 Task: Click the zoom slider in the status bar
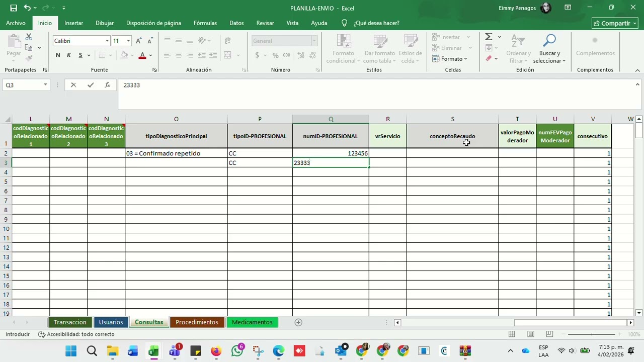[592, 334]
